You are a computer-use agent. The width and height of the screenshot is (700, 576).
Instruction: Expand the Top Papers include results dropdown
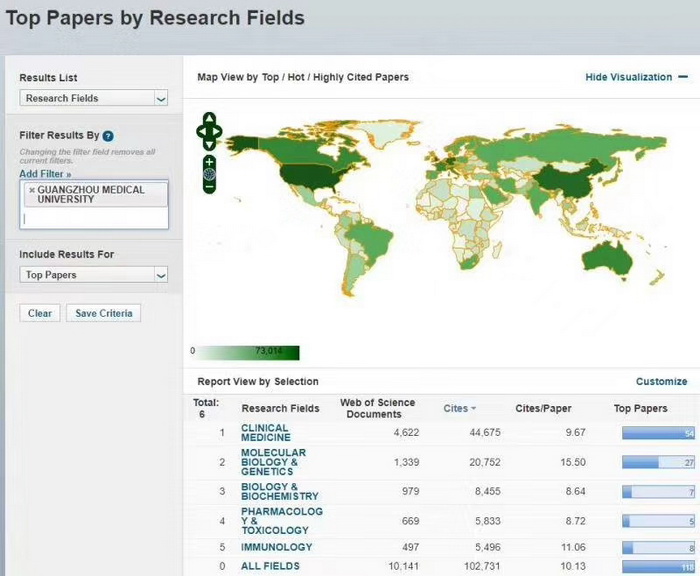(x=94, y=275)
